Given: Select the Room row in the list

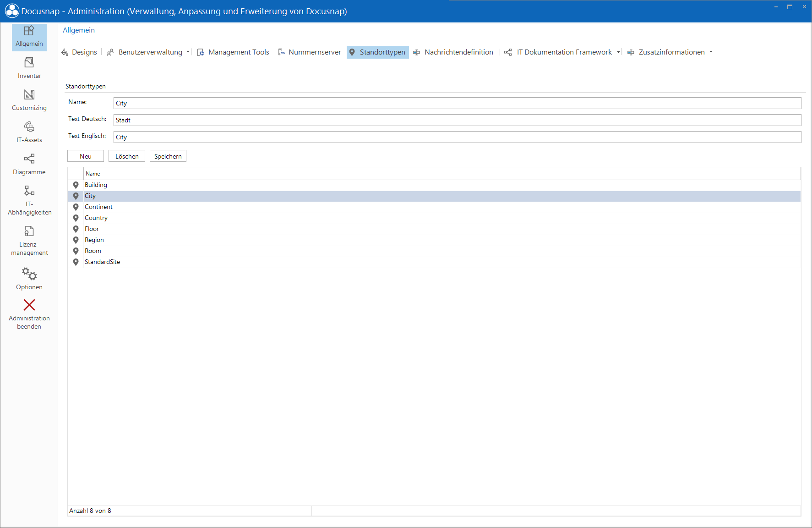Looking at the screenshot, I should coord(434,251).
